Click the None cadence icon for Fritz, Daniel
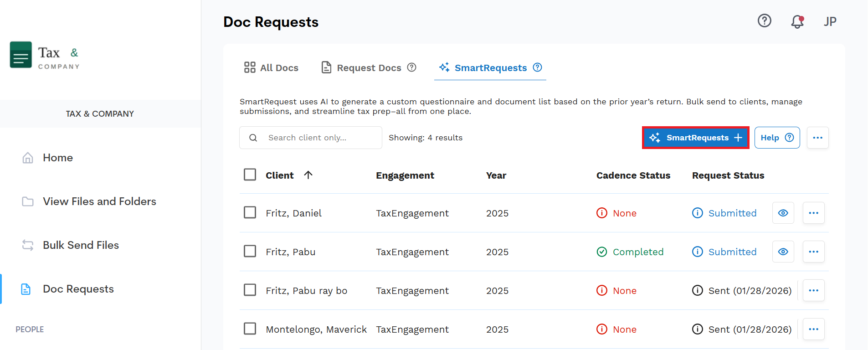 [602, 213]
